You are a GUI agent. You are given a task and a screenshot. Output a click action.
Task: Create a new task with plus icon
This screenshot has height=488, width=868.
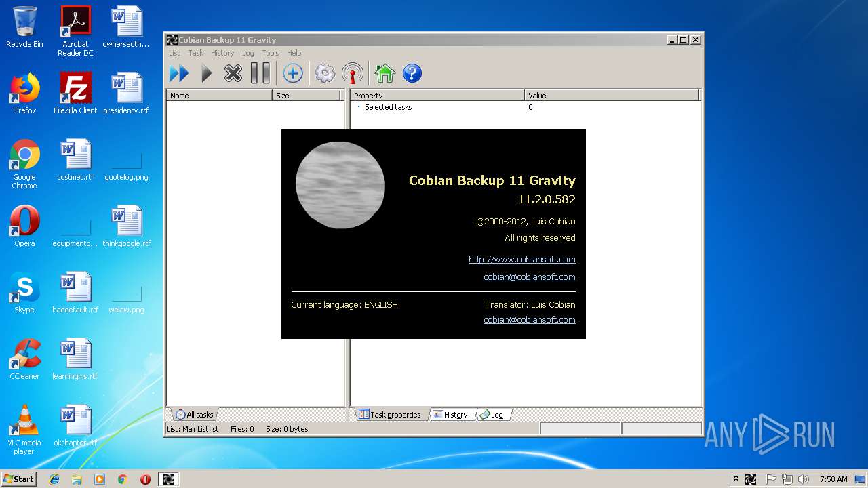293,73
